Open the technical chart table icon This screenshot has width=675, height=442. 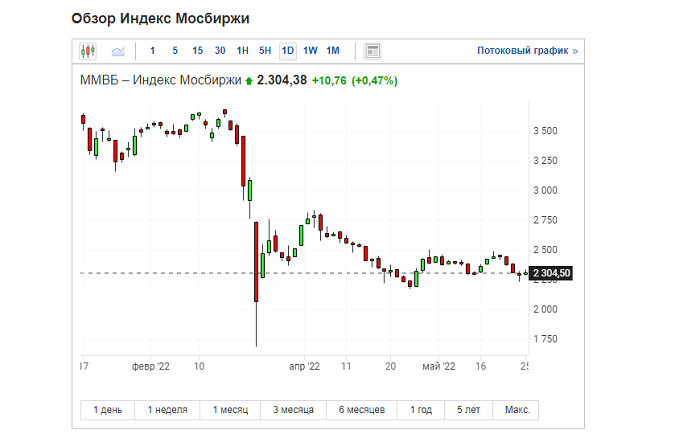pos(372,51)
